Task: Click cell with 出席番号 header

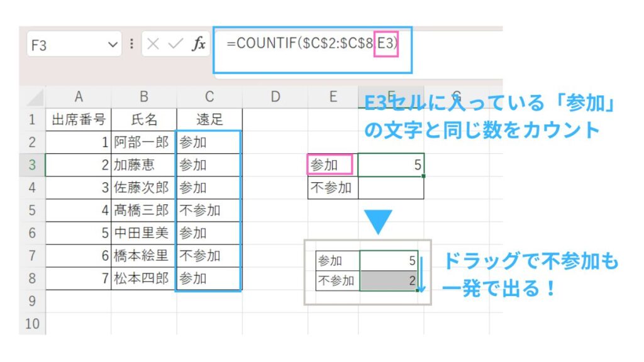Action: (x=79, y=119)
